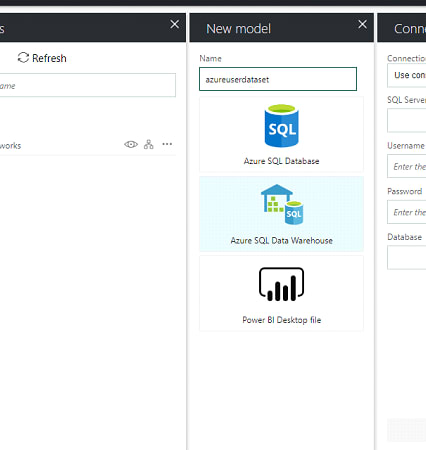426x450 pixels.
Task: Select the Azure SQL Database tile
Action: (281, 135)
